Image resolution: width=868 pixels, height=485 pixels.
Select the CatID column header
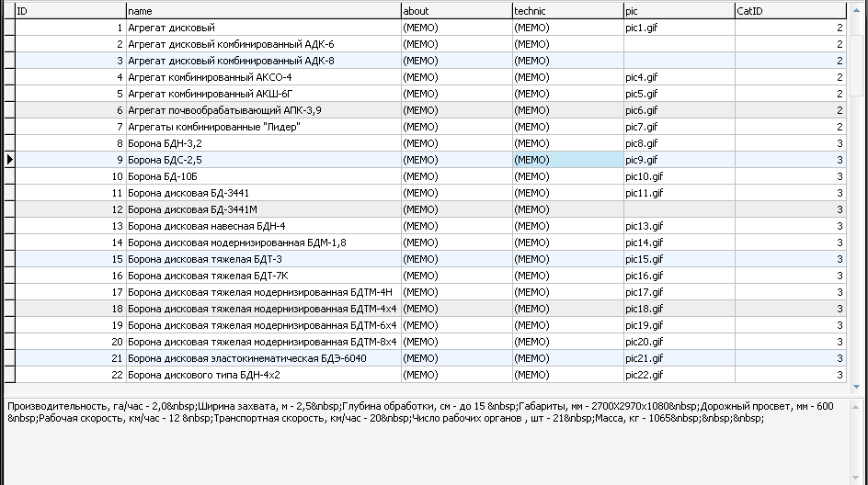(790, 11)
